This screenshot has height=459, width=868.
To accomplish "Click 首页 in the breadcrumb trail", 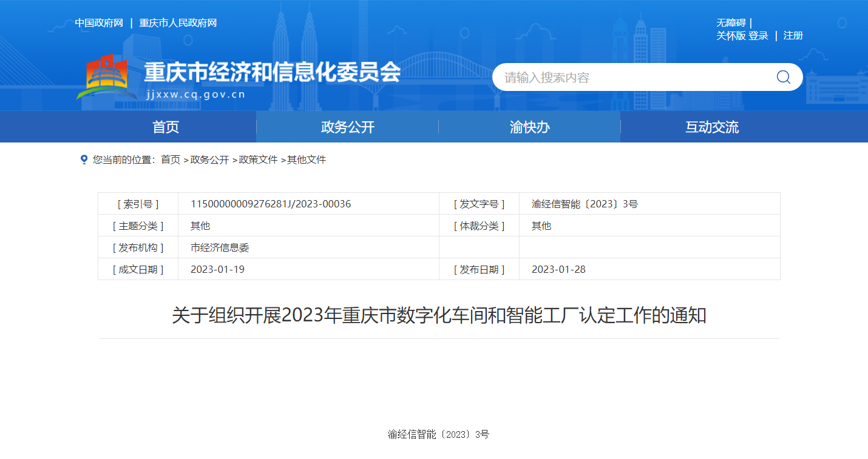I will click(171, 160).
